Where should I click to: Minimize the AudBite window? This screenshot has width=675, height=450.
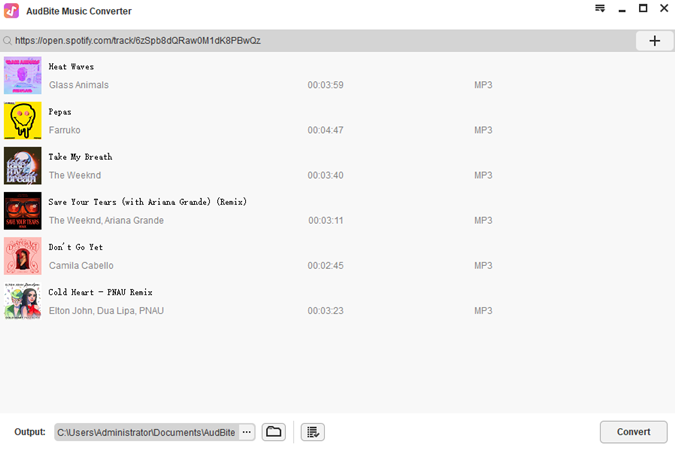click(622, 9)
